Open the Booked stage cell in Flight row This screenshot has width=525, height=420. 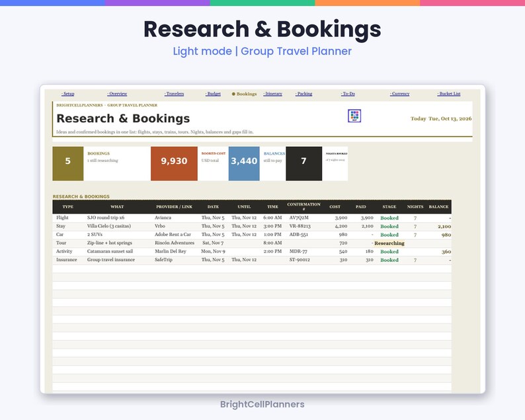point(389,218)
